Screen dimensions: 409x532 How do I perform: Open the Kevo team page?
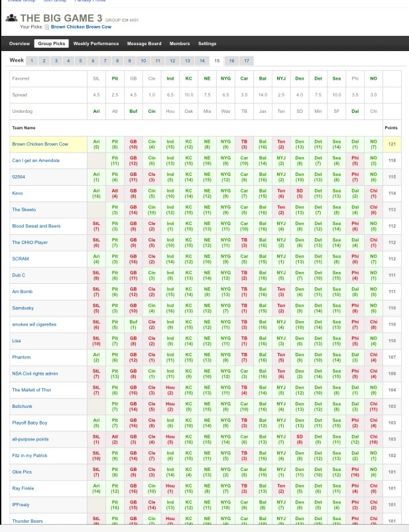point(17,192)
